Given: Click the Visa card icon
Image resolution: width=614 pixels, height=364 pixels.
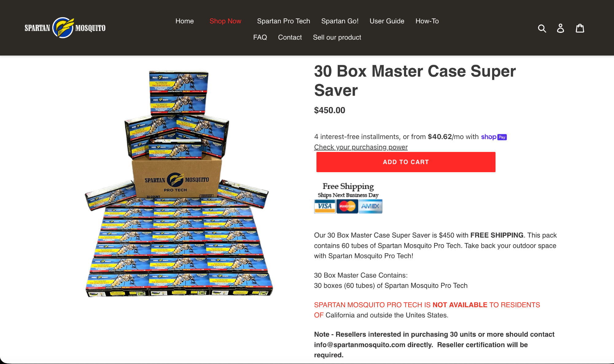Looking at the screenshot, I should [325, 206].
